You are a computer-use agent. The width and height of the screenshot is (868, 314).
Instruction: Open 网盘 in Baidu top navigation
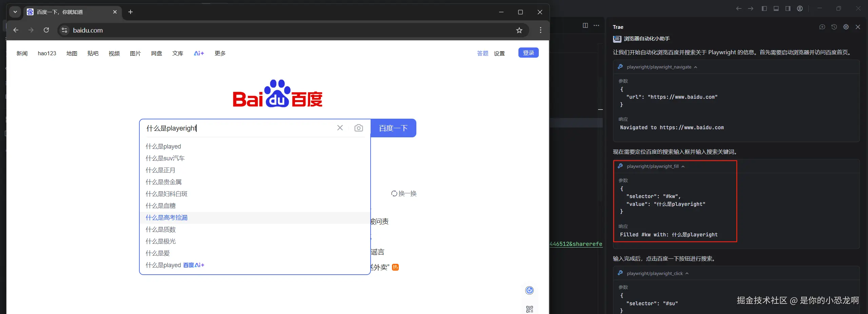(x=157, y=53)
